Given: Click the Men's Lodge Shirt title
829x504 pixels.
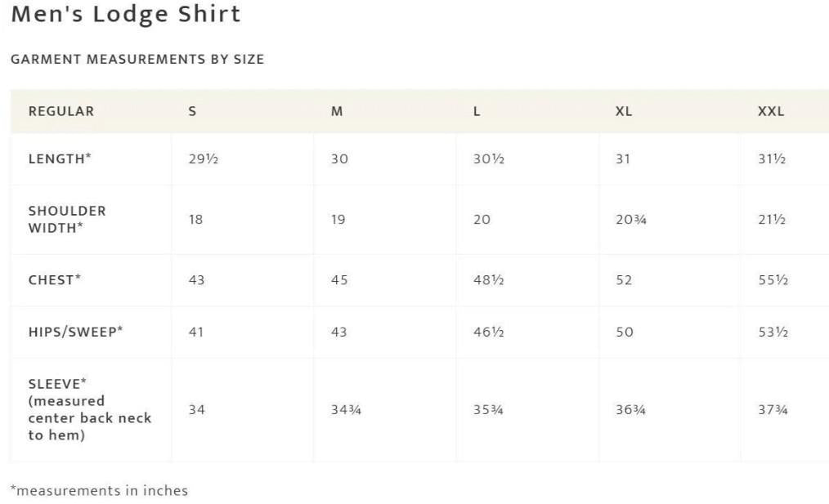Looking at the screenshot, I should click(126, 15).
